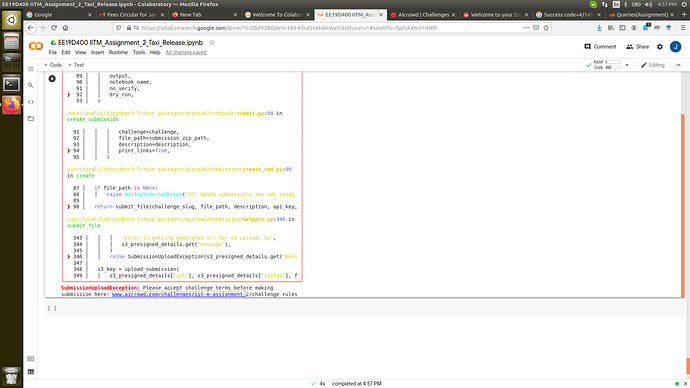Open the Firefox hamburger menu
The width and height of the screenshot is (690, 388).
coord(683,28)
